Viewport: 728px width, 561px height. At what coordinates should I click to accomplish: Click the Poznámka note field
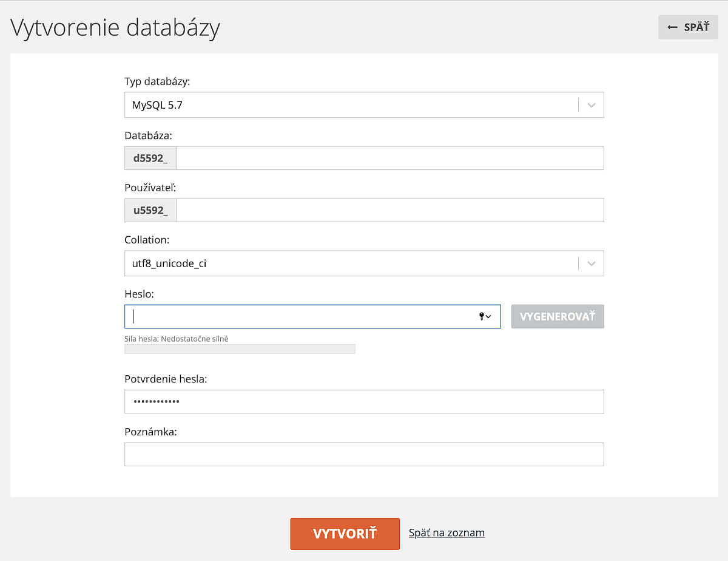(x=364, y=454)
